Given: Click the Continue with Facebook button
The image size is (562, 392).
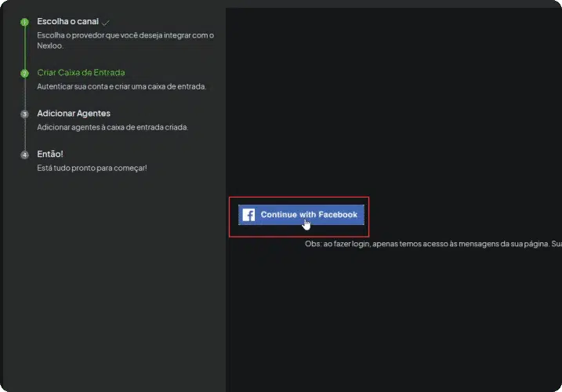Looking at the screenshot, I should click(301, 215).
